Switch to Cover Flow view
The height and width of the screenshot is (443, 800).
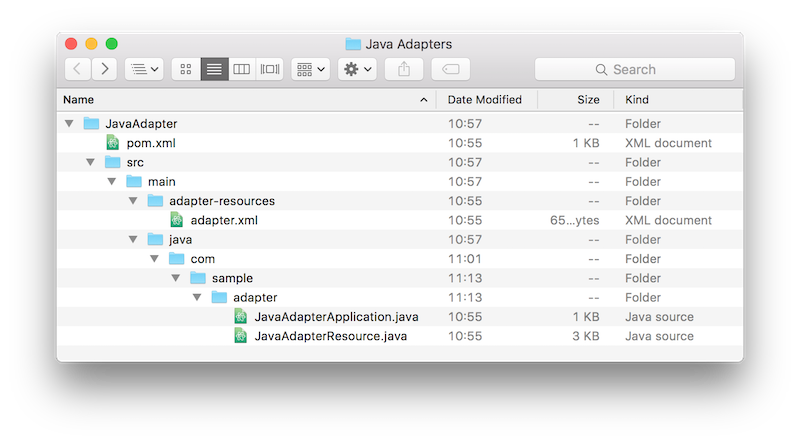(270, 69)
